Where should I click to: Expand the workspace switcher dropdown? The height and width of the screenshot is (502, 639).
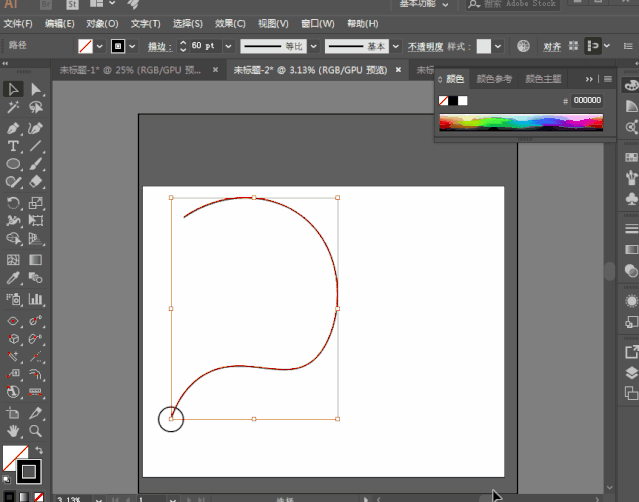(x=445, y=4)
